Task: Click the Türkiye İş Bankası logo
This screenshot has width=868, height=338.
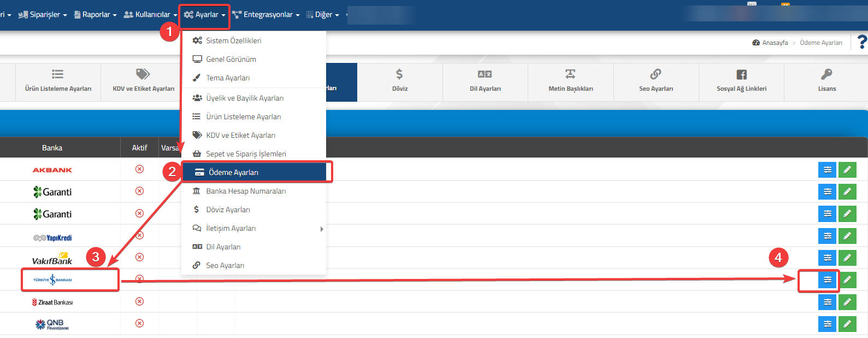Action: pyautogui.click(x=52, y=280)
